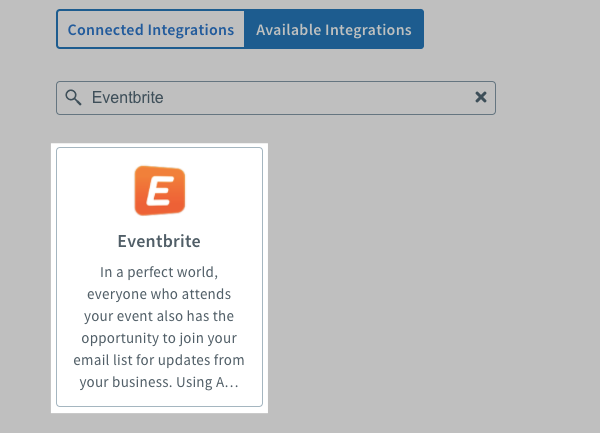600x433 pixels.
Task: Clear the search with the X icon
Action: (x=480, y=97)
